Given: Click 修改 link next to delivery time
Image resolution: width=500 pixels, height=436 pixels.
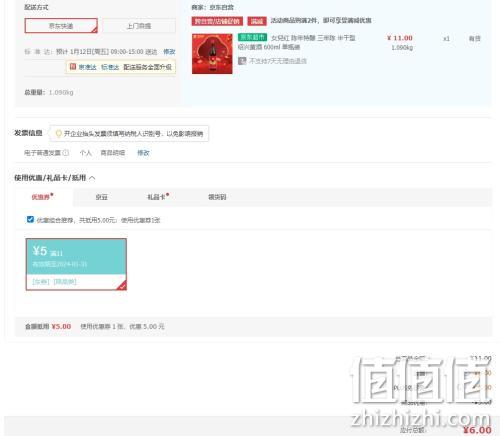Looking at the screenshot, I should tap(169, 52).
